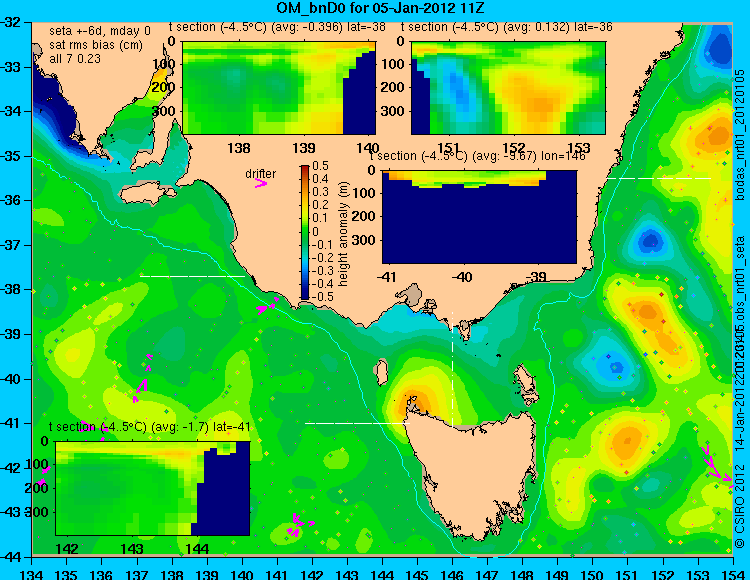Click the height anomaly color bar
This screenshot has width=750, height=580.
(305, 232)
